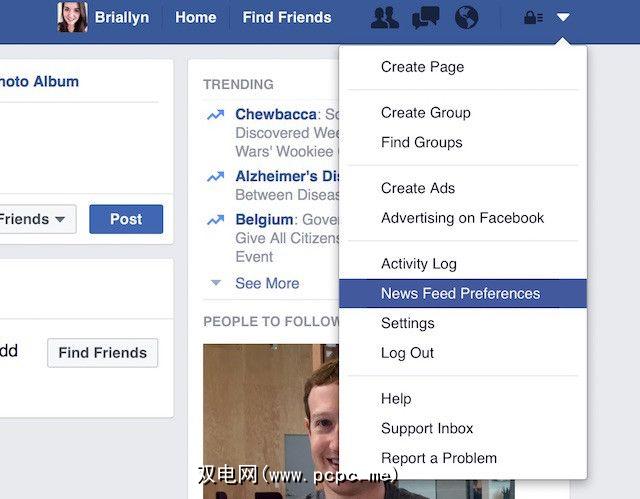Click the trending arrow icon beside Alzheimer's
This screenshot has width=640, height=499.
pyautogui.click(x=216, y=177)
